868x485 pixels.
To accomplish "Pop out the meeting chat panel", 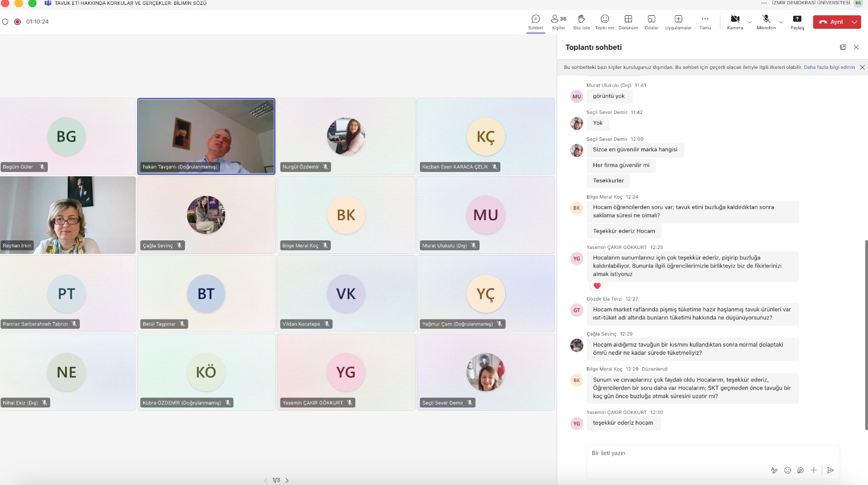I will 843,47.
